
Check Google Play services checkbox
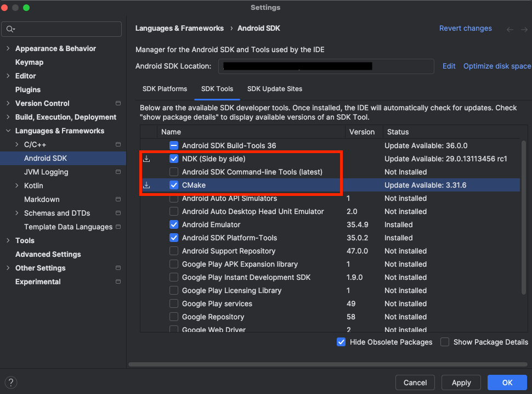174,303
